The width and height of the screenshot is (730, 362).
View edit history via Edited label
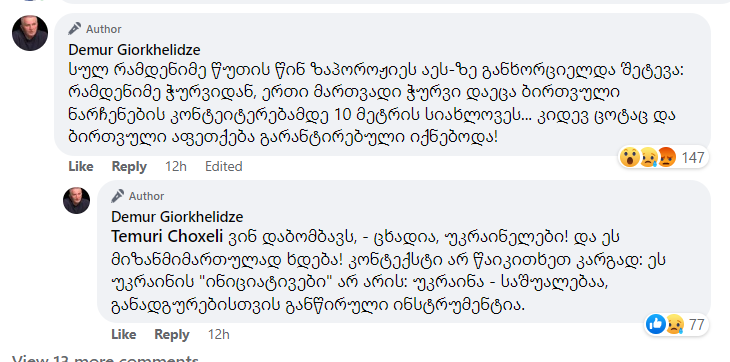click(224, 167)
